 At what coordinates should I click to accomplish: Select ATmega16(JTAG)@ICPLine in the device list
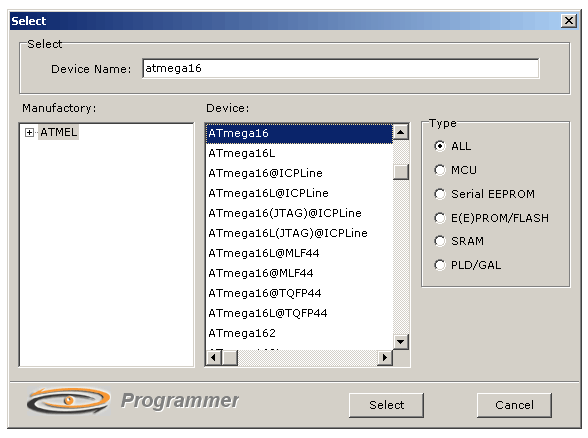point(299,213)
